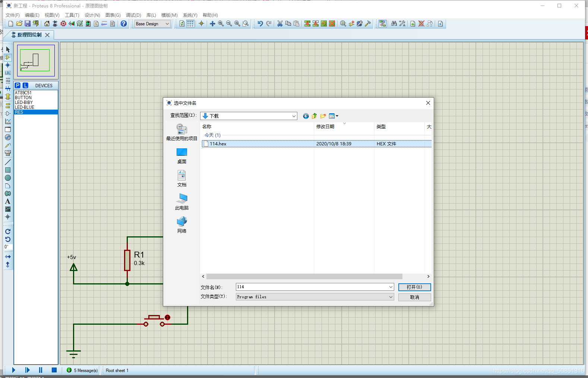588x378 pixels.
Task: Select the Wire Label (LBL) tool
Action: (x=8, y=73)
